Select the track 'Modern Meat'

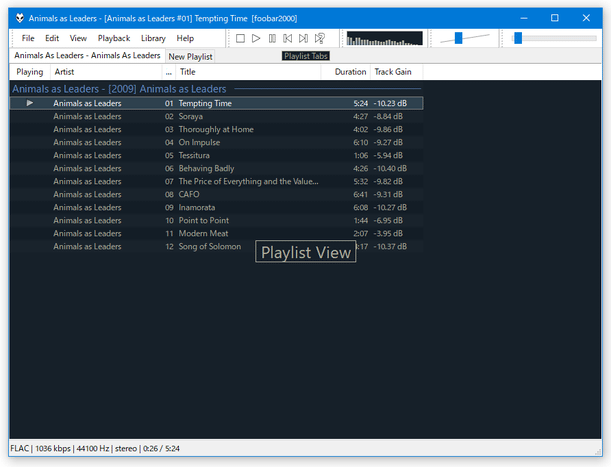pos(216,233)
